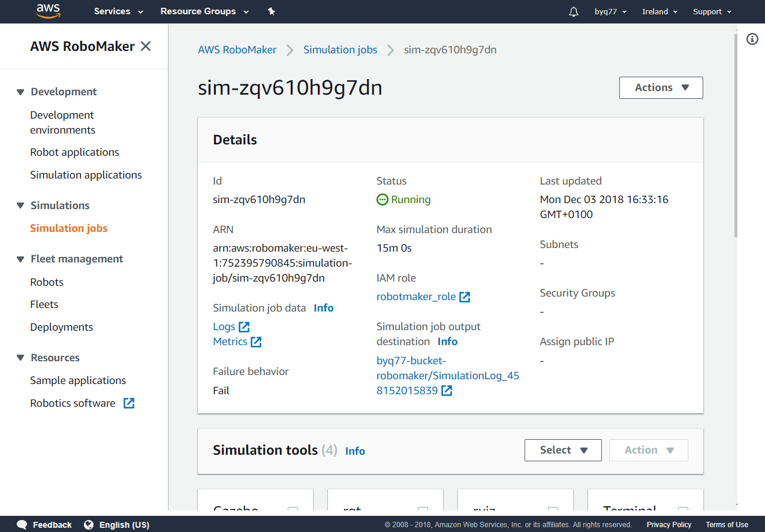765x532 pixels.
Task: Click the AWS logo
Action: click(x=48, y=11)
